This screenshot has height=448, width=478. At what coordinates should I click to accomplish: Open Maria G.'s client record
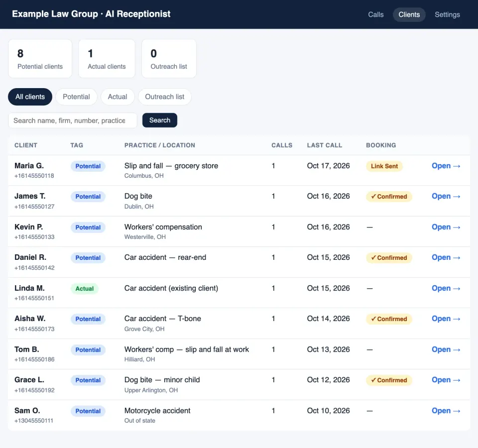point(446,166)
